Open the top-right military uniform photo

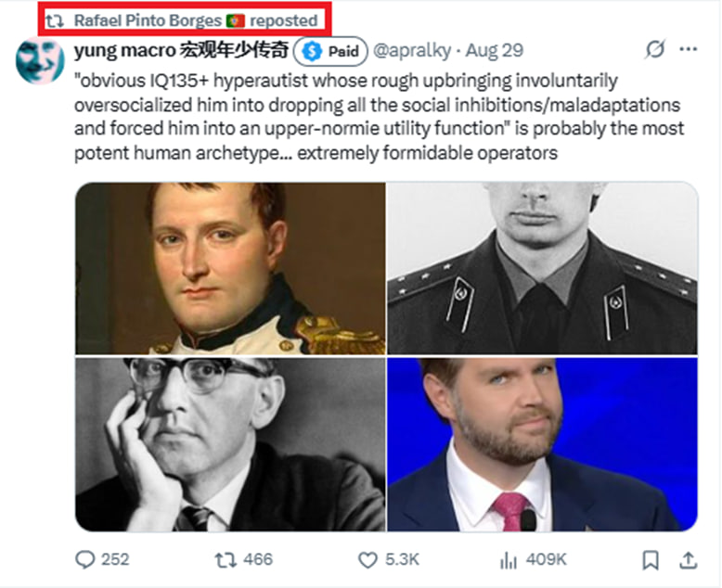tap(542, 268)
